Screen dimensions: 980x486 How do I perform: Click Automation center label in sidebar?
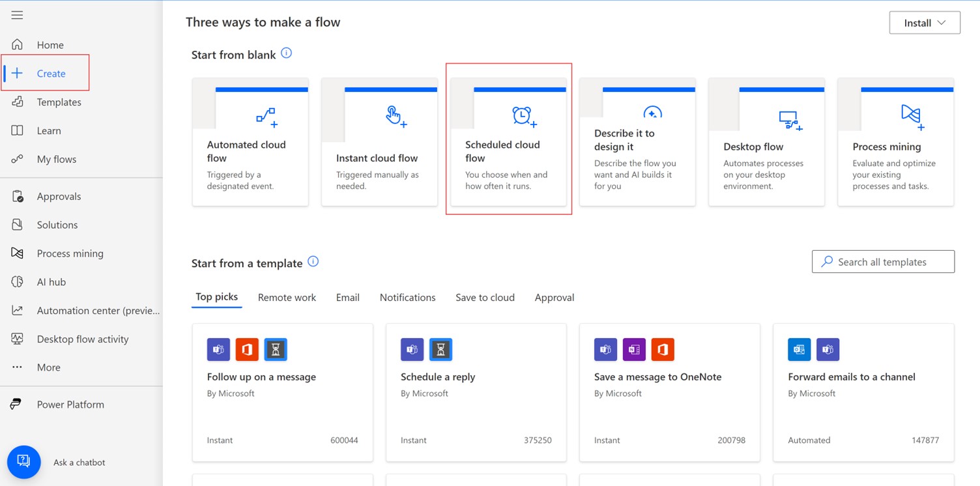(x=98, y=311)
